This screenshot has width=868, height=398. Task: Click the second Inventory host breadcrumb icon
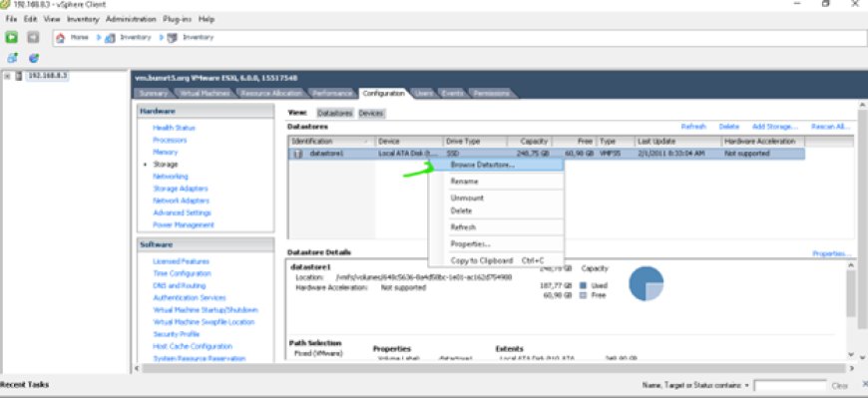coord(173,38)
